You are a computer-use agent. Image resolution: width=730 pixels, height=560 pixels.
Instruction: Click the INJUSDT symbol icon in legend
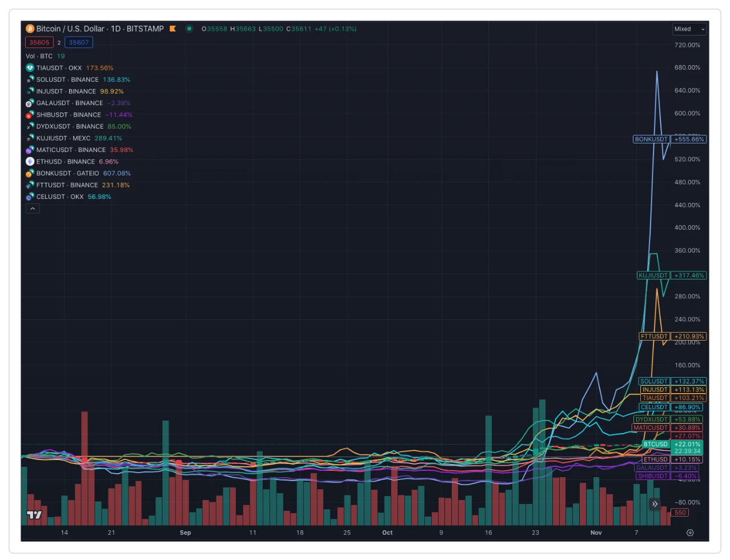click(30, 91)
